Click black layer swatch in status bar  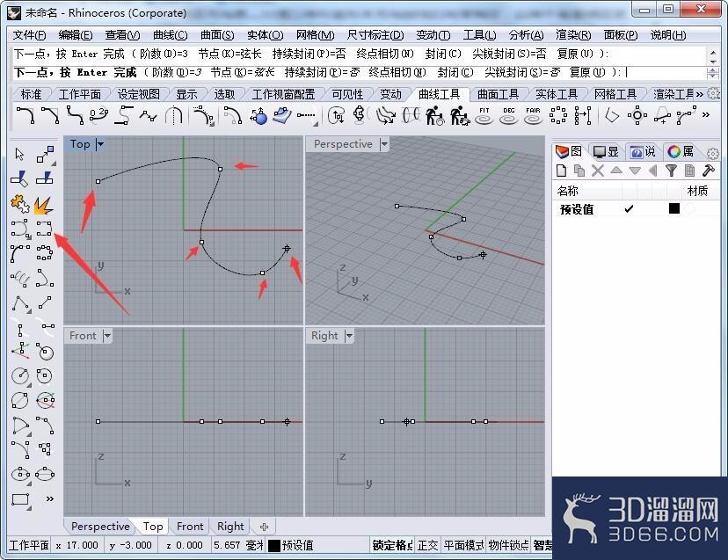tap(274, 546)
